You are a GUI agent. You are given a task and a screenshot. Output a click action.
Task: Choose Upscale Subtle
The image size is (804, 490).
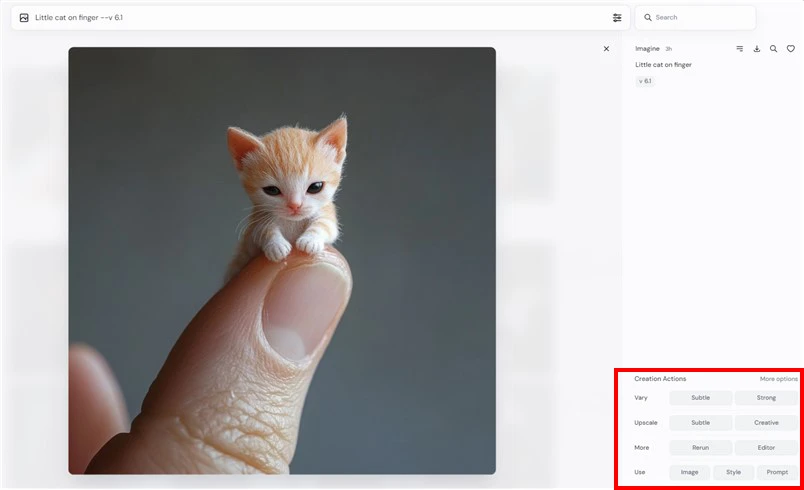[x=700, y=423]
